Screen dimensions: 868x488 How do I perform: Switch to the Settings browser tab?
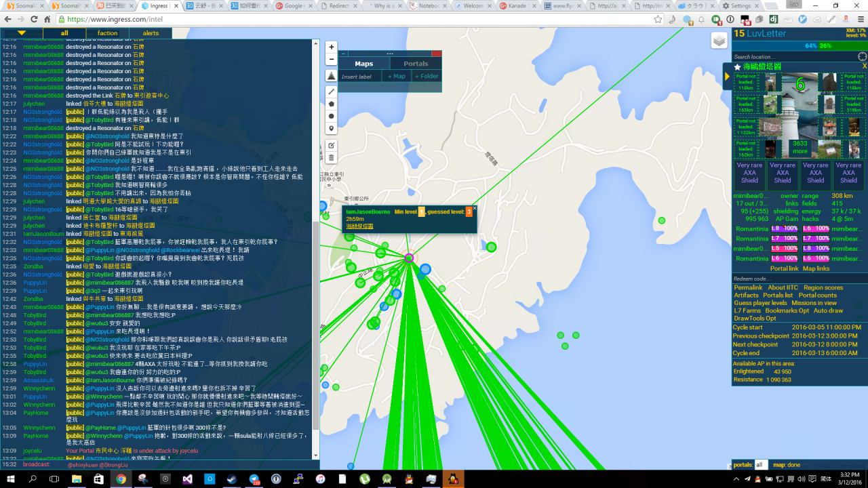click(741, 6)
